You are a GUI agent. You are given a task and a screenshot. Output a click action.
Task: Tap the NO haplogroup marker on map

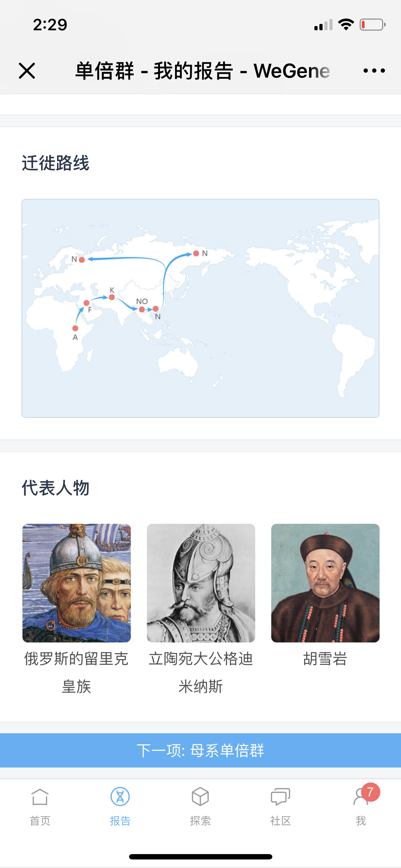(x=142, y=309)
